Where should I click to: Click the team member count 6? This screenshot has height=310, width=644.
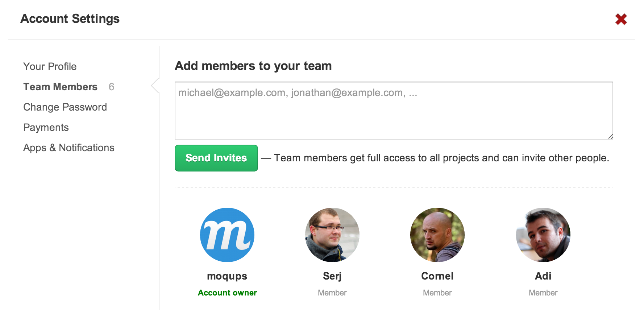[x=112, y=87]
